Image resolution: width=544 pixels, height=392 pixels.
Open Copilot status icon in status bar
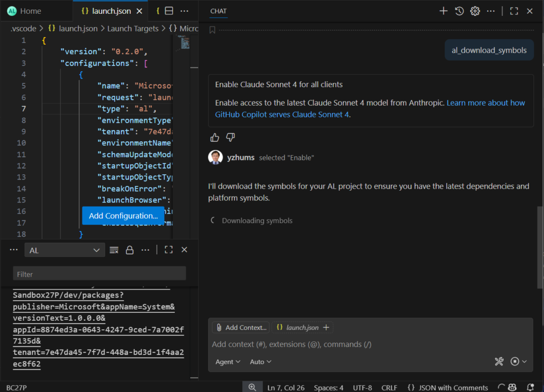pos(513,387)
